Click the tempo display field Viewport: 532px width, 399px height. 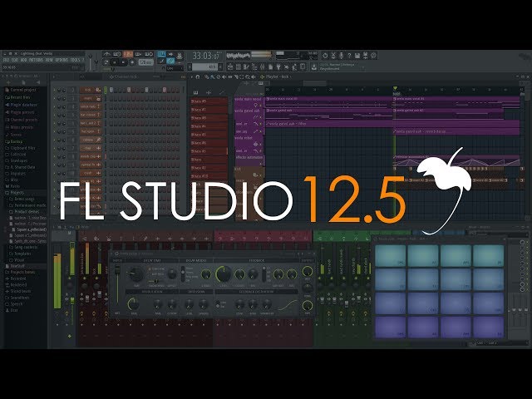(146, 62)
